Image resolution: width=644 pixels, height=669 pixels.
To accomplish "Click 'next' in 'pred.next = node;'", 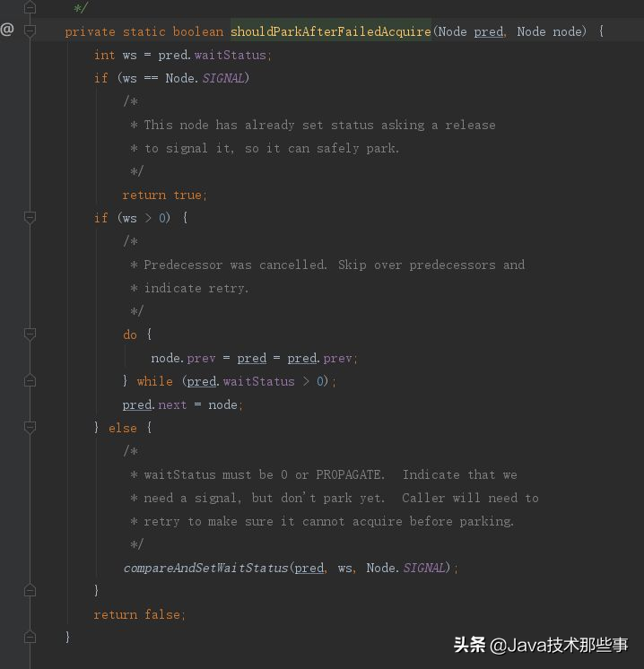I will (x=172, y=405).
